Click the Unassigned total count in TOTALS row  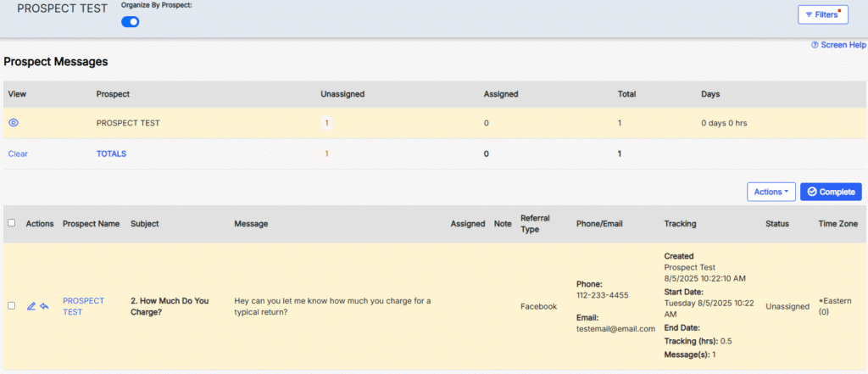point(326,154)
